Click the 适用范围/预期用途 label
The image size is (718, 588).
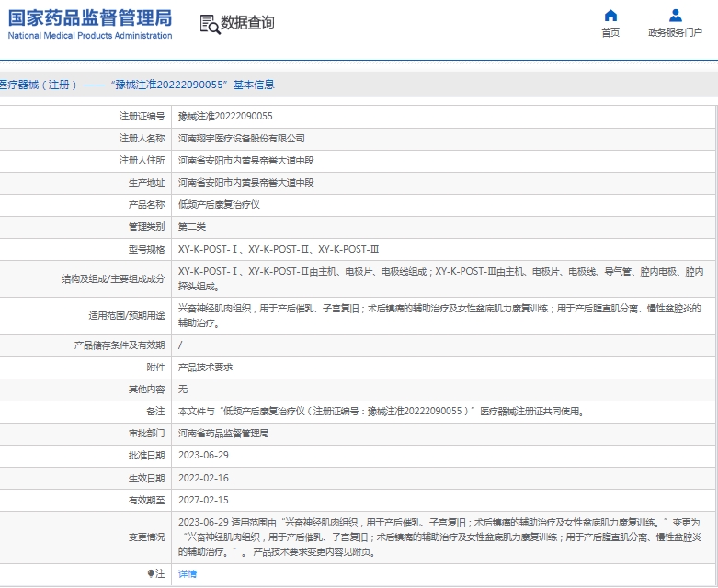pyautogui.click(x=126, y=316)
